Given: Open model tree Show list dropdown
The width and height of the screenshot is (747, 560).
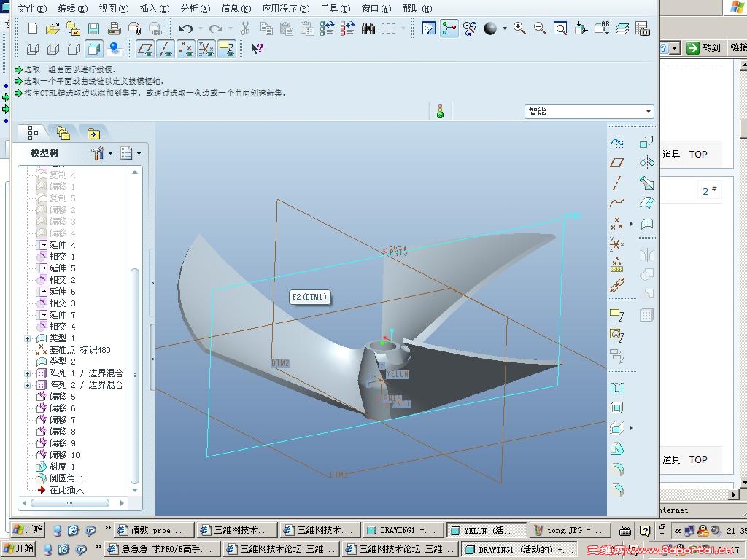Looking at the screenshot, I should pyautogui.click(x=131, y=153).
